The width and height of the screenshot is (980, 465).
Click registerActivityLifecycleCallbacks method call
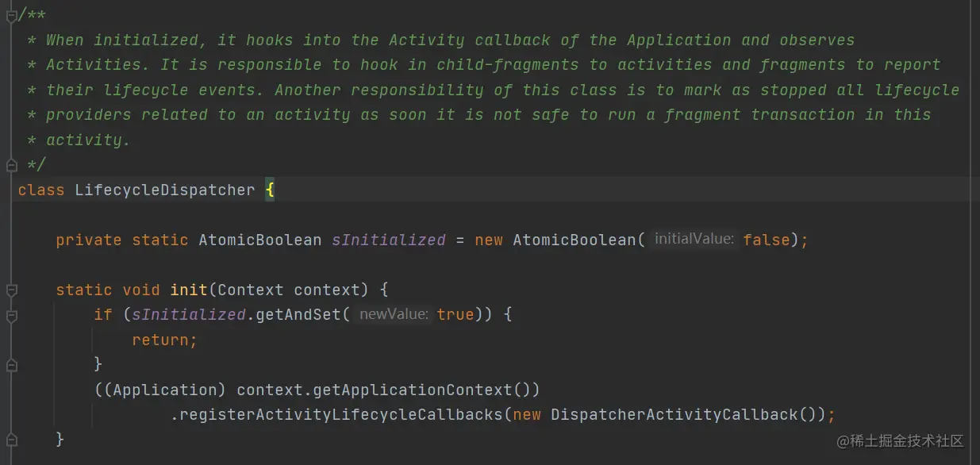pyautogui.click(x=341, y=414)
